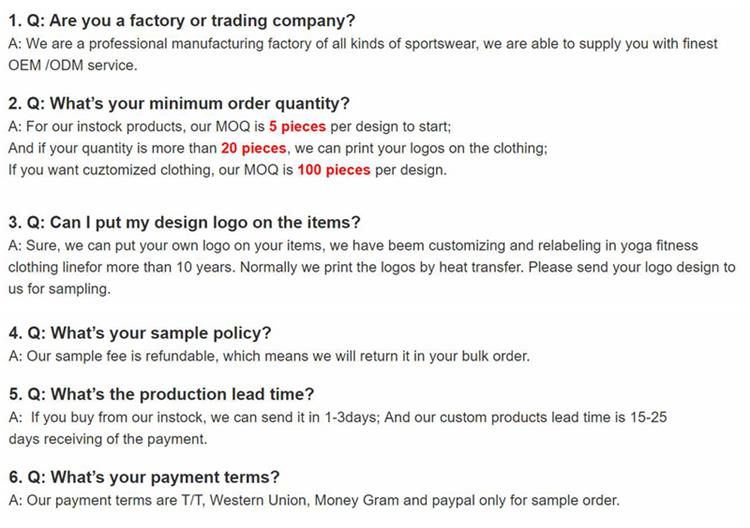Viewport: 750px width, 528px height.
Task: Click the answer about professional manufacturing factory
Action: pos(370,43)
